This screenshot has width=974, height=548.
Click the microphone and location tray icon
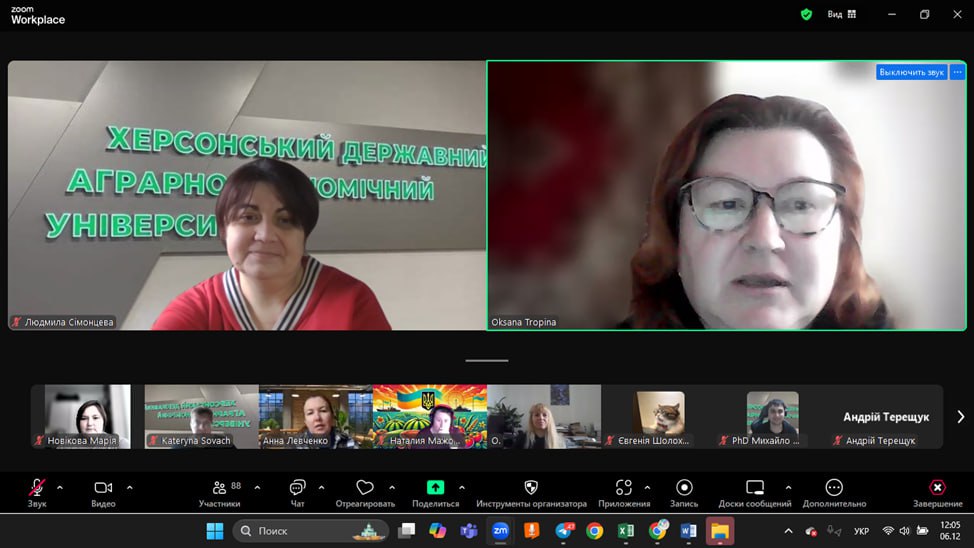click(x=834, y=531)
